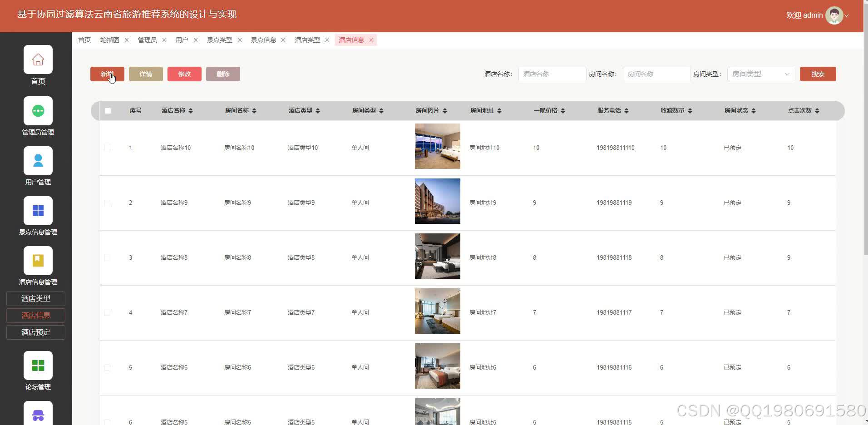The width and height of the screenshot is (868, 425).
Task: Check the row for 酒店名称8
Action: coord(107,258)
